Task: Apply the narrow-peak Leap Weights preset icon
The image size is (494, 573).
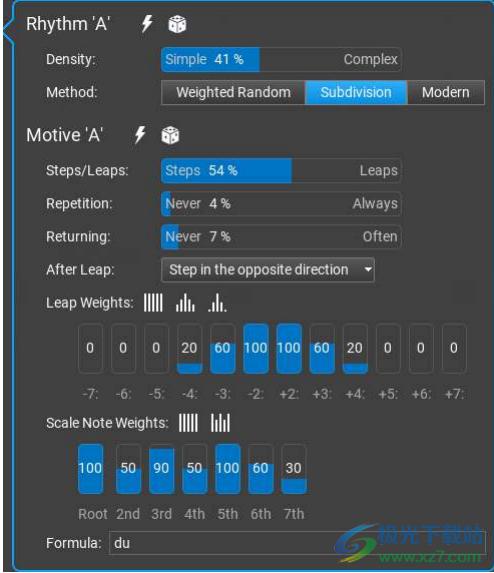Action: [217, 303]
